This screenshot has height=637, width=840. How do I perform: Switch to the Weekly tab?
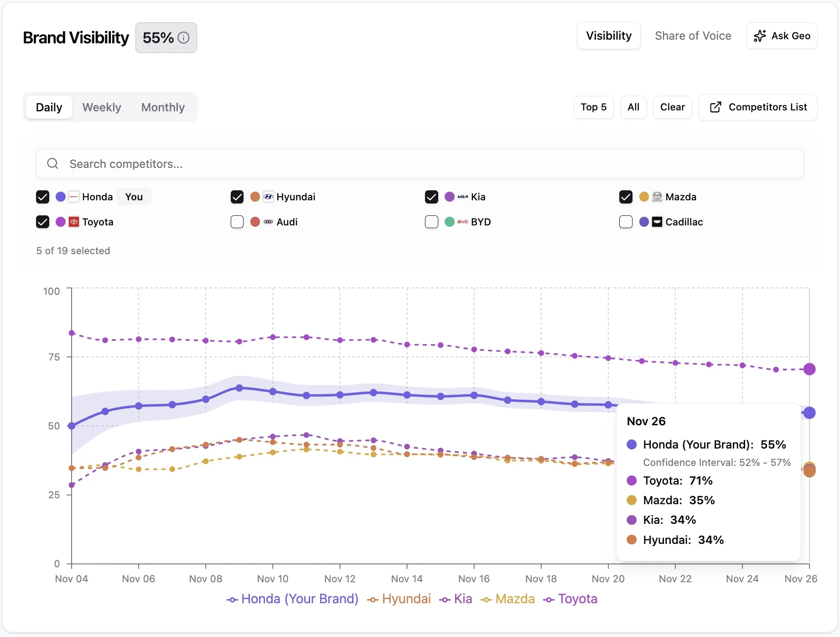[102, 107]
